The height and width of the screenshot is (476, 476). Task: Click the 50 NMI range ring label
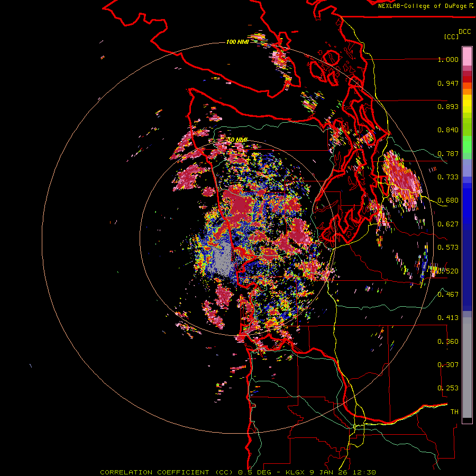click(237, 140)
